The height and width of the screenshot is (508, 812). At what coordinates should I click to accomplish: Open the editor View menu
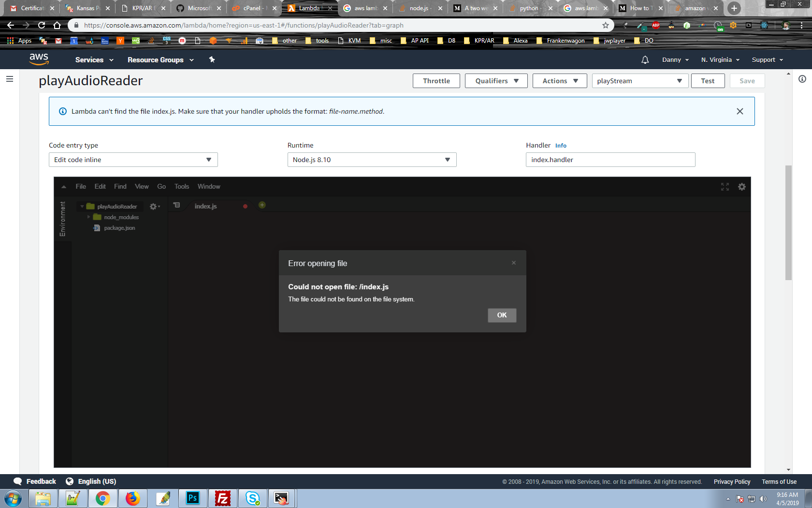click(142, 187)
